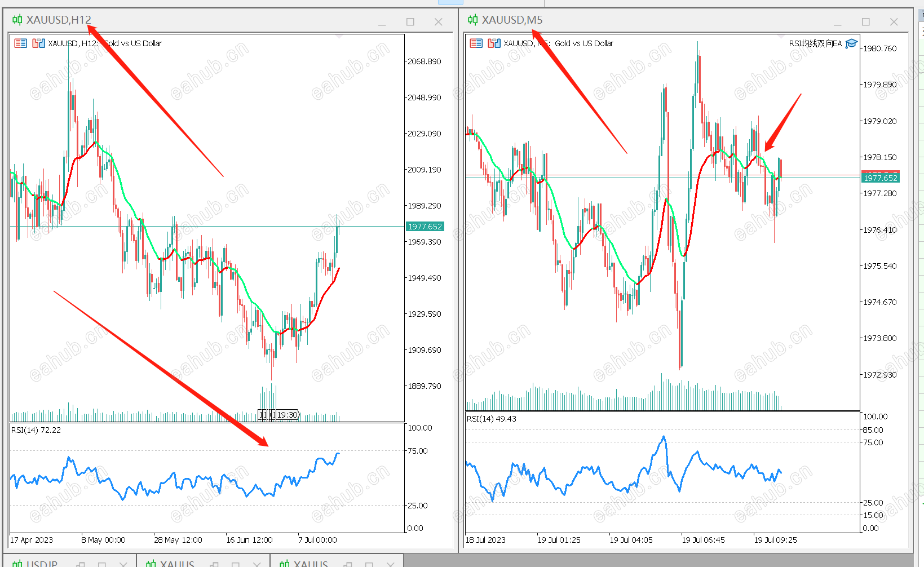
Task: Open Depth of Market icon in M5 chart
Action: pos(494,43)
